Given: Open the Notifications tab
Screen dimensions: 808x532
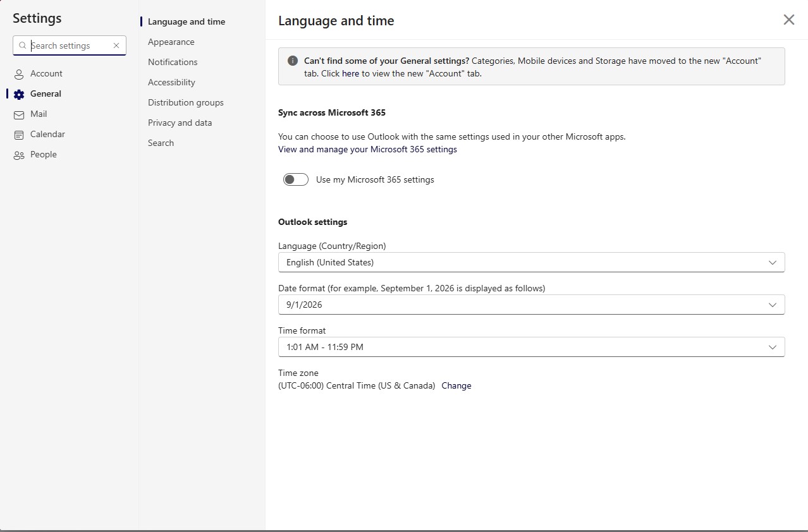Looking at the screenshot, I should [x=173, y=62].
